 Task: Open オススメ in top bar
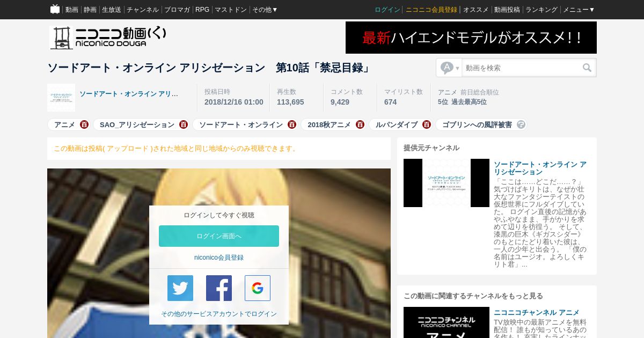pyautogui.click(x=476, y=10)
